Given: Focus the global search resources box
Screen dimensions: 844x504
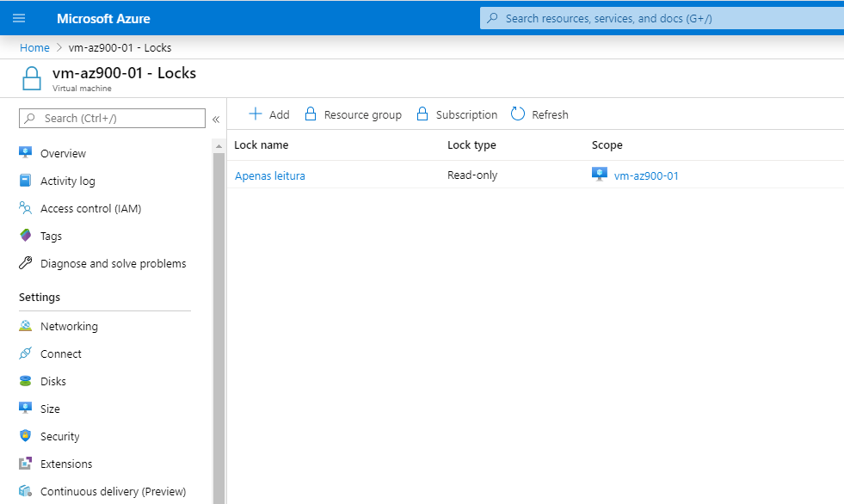Looking at the screenshot, I should pos(662,18).
